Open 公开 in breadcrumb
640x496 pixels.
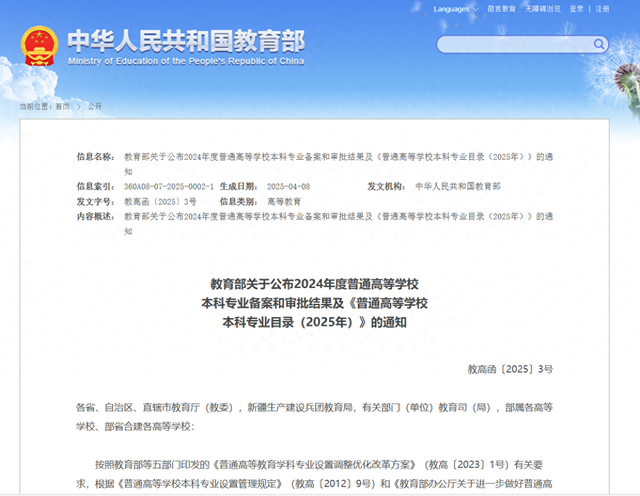pos(95,107)
